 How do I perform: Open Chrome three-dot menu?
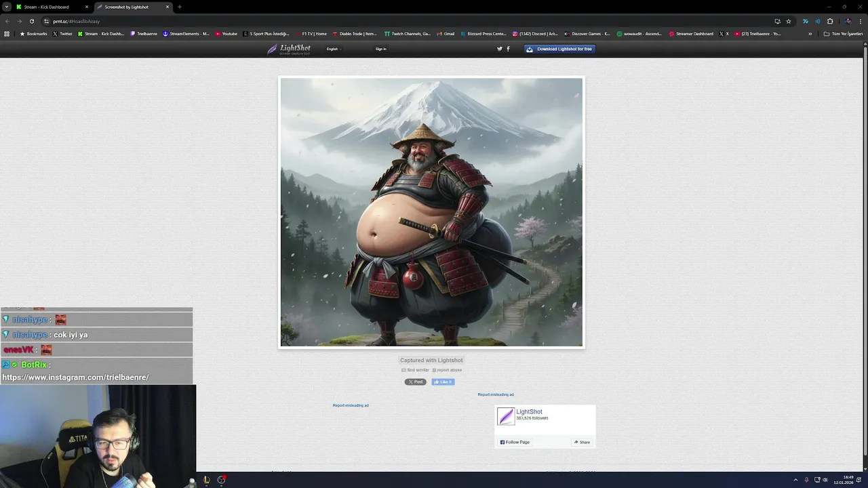859,21
